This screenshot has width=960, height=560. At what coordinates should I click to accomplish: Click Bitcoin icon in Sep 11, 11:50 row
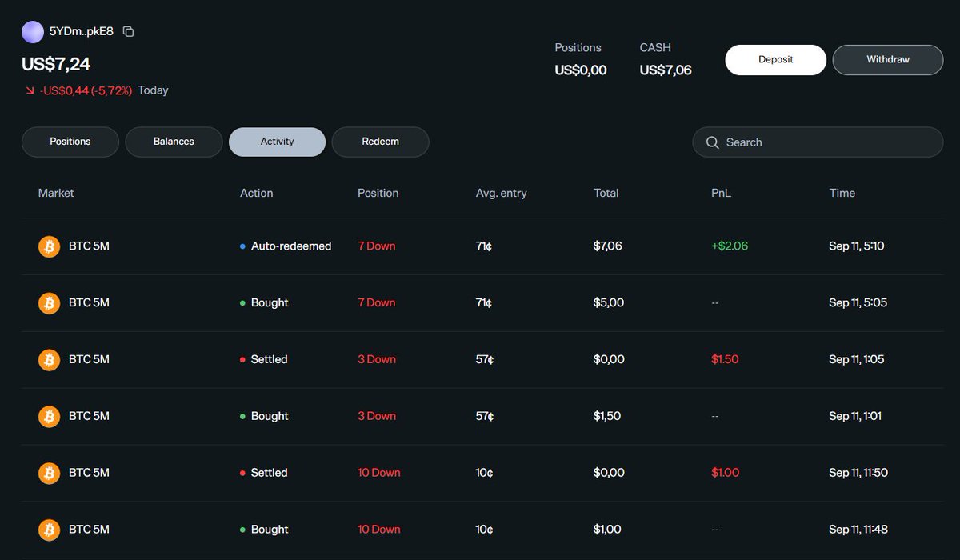point(50,473)
